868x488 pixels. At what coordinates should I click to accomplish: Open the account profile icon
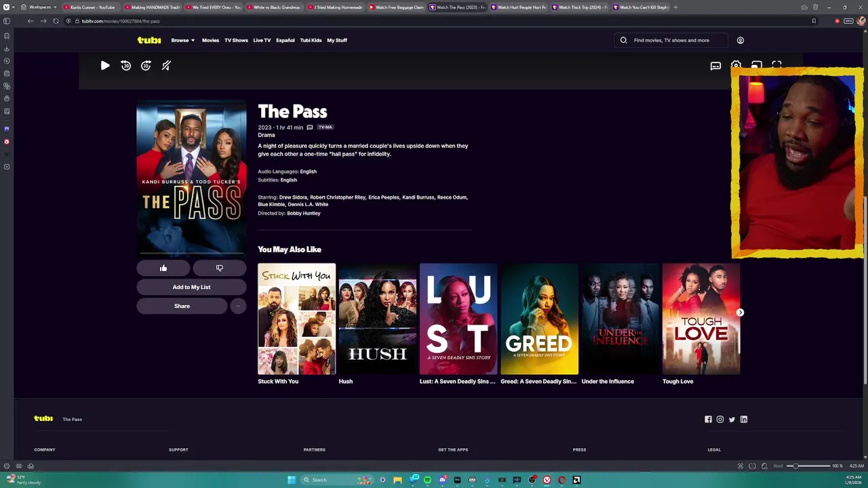pos(740,40)
